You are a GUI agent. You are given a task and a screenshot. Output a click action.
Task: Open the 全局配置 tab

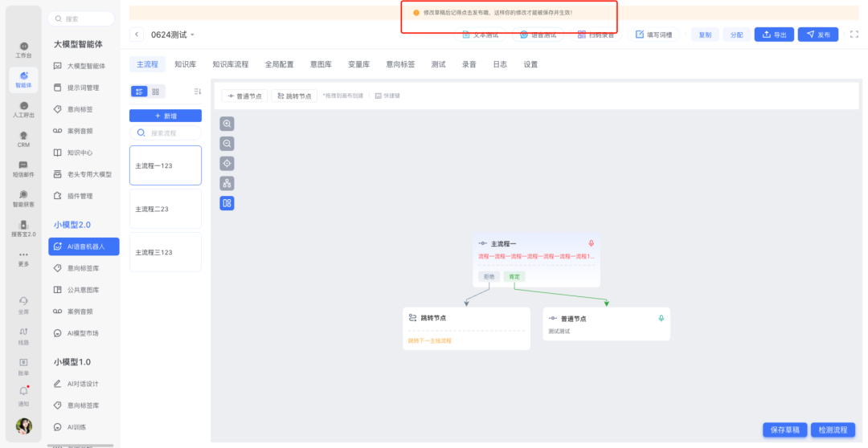[279, 64]
